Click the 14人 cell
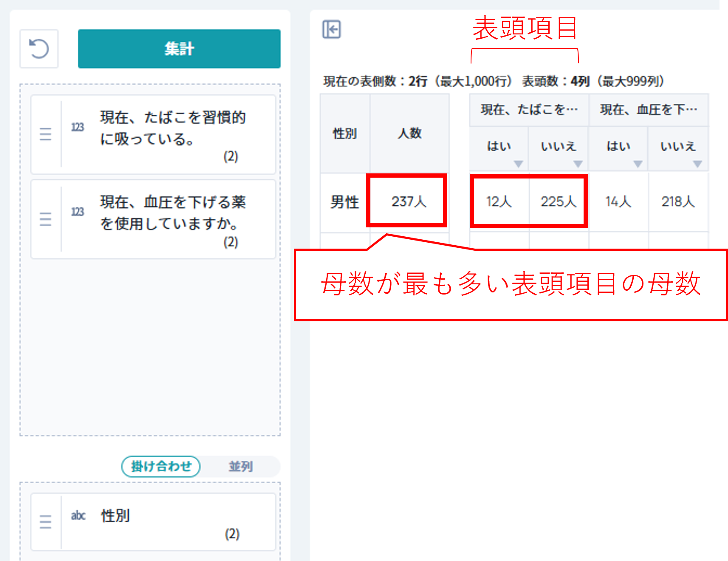 pyautogui.click(x=618, y=201)
